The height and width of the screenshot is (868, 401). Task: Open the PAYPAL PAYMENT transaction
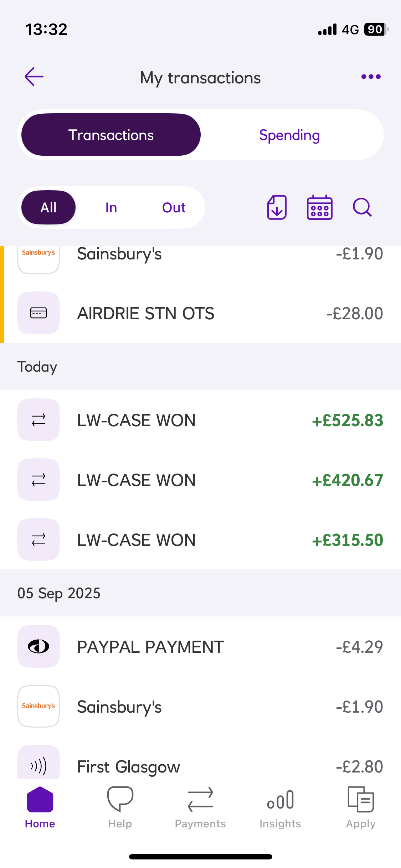click(200, 647)
